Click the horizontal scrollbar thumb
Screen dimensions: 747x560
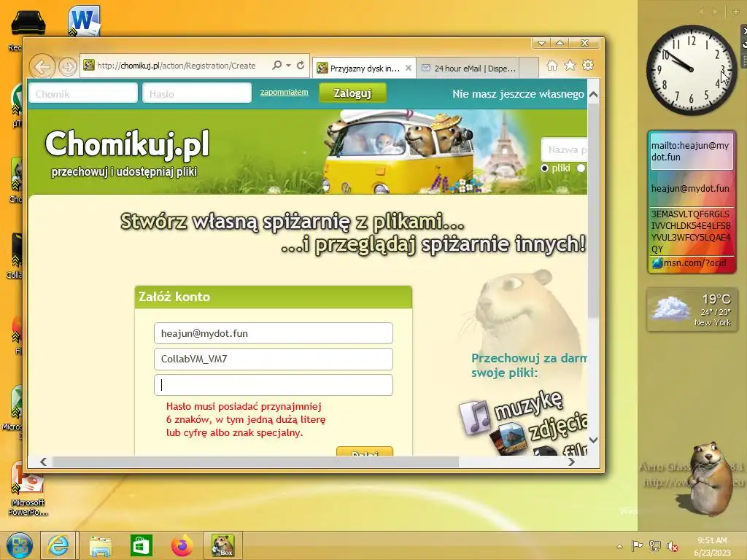click(255, 462)
